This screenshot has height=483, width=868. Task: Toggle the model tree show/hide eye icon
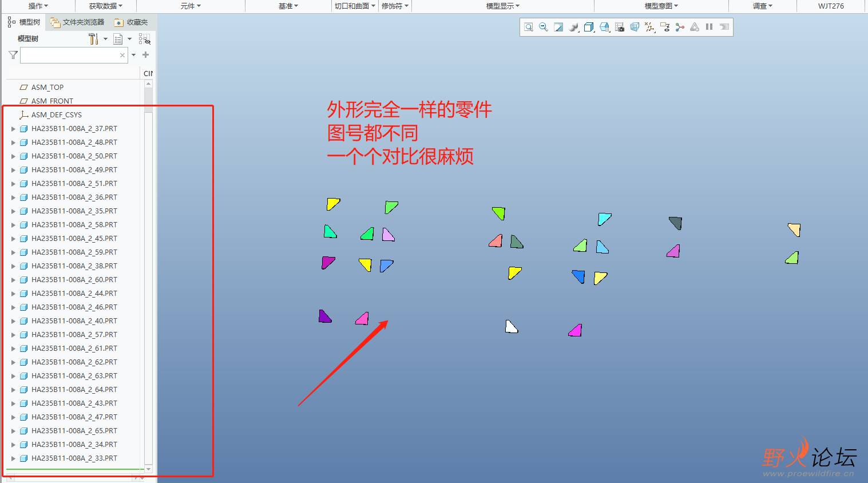click(x=144, y=39)
